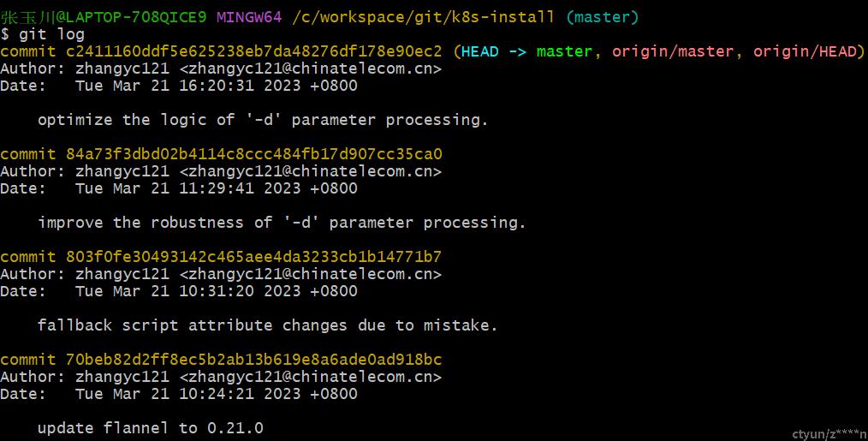Screen dimensions: 868x441
Task: Click the path /c/workspace/git/k8s-install in prompt
Action: tap(424, 17)
